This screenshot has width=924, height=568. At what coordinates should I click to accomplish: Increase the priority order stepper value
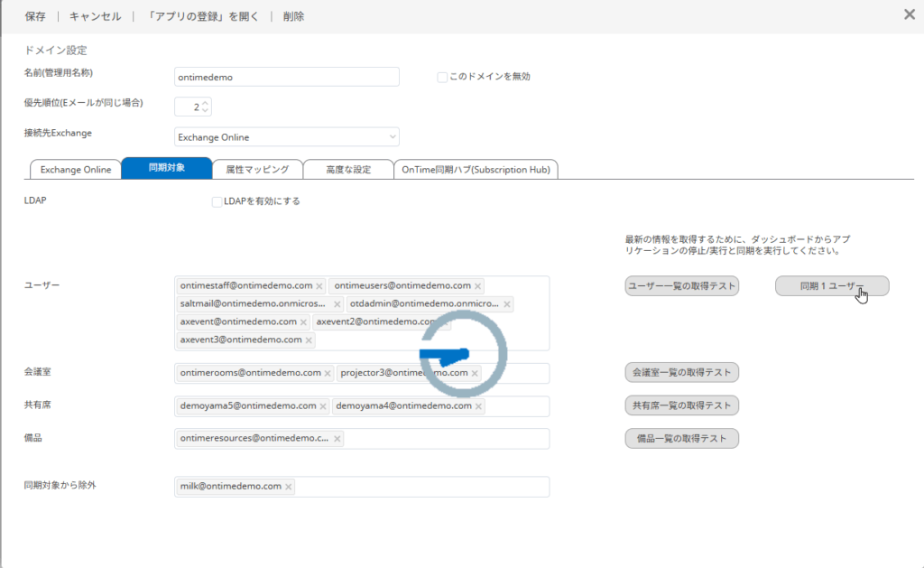point(206,103)
